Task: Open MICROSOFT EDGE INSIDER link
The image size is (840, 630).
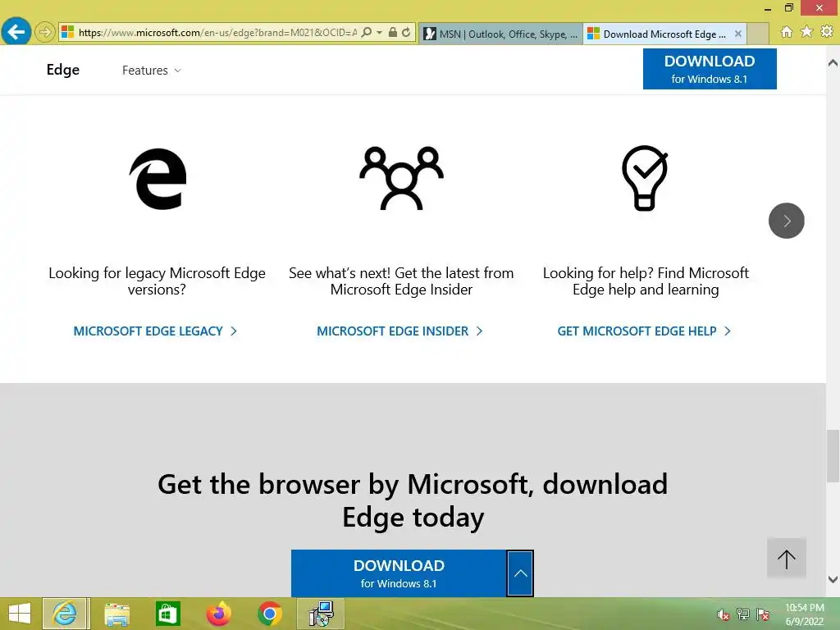Action: click(x=399, y=331)
